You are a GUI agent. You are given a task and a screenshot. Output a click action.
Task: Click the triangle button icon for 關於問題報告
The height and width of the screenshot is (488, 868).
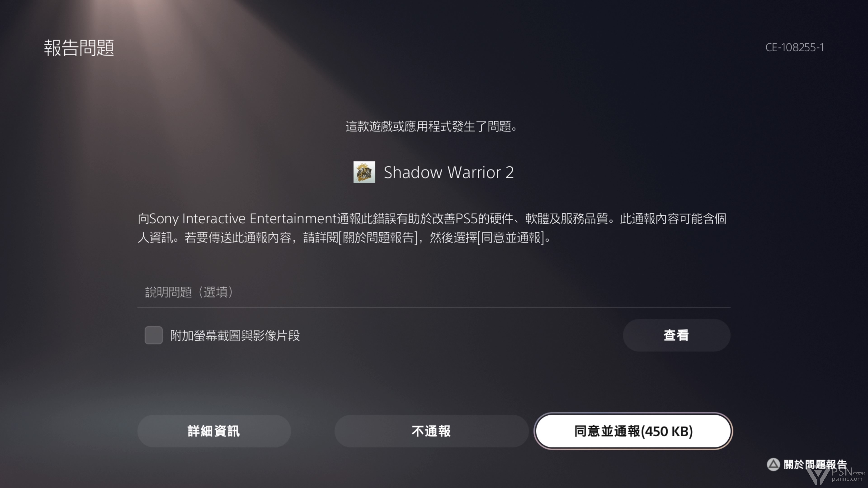[773, 465]
